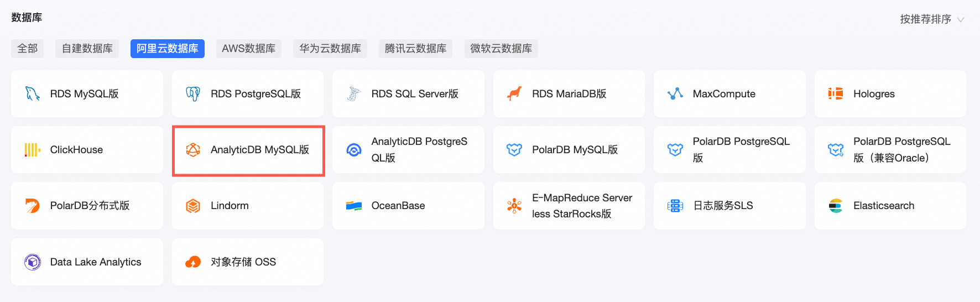980x302 pixels.
Task: Select the Elasticsearch label
Action: click(884, 206)
